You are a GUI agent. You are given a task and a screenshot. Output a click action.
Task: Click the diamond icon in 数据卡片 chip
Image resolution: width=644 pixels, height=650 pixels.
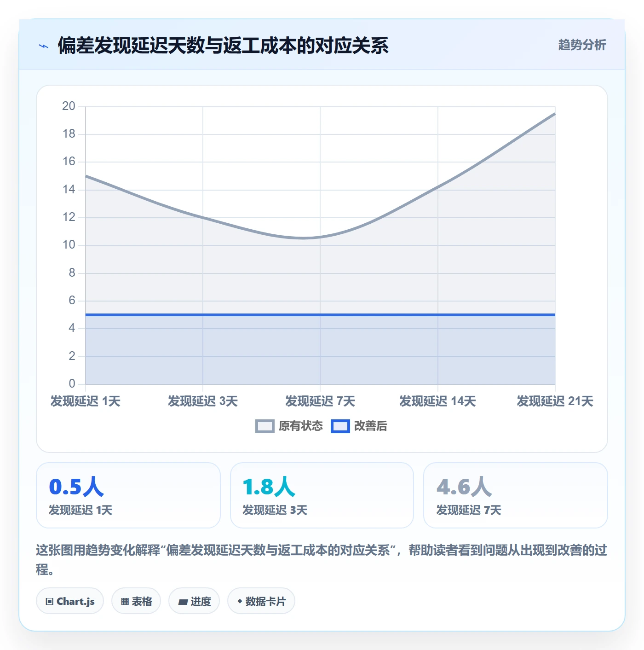(240, 601)
